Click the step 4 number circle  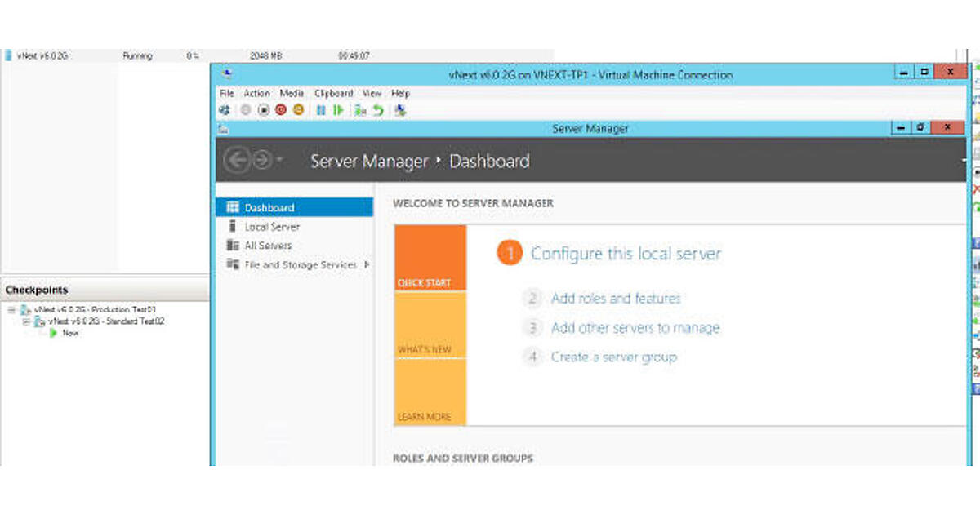coord(532,357)
